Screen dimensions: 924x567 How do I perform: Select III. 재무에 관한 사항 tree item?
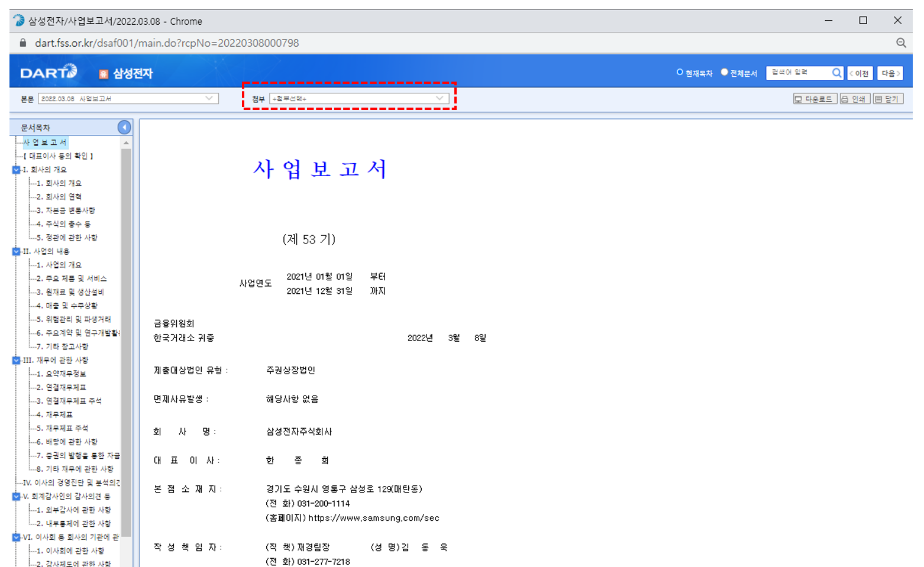(56, 360)
